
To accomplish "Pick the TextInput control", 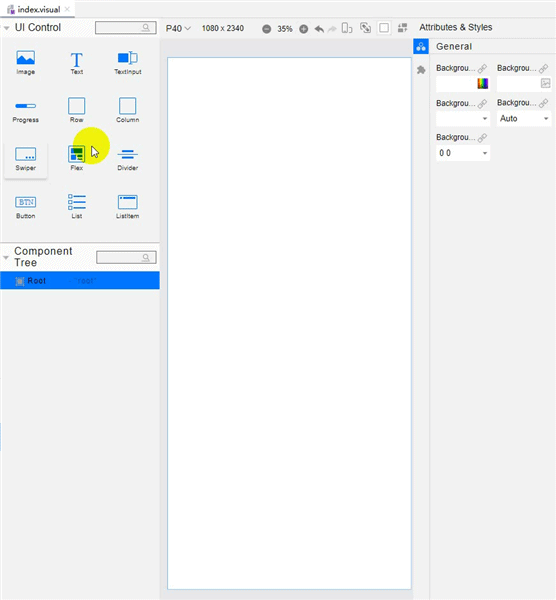I will 127,62.
